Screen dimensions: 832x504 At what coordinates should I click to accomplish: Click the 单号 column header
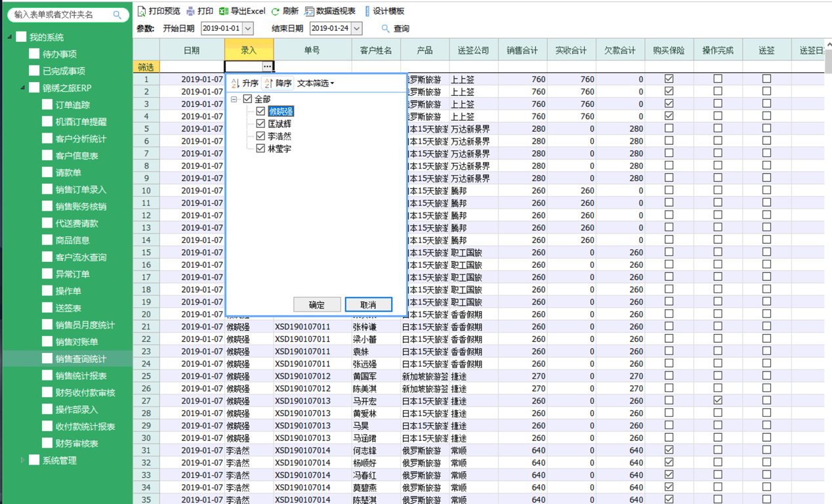312,50
